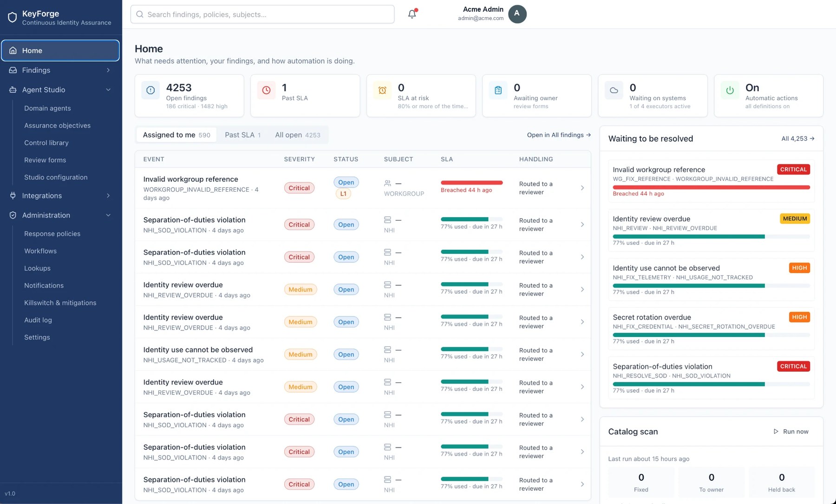Collapse the Administration section
The image size is (836, 504).
click(x=108, y=215)
